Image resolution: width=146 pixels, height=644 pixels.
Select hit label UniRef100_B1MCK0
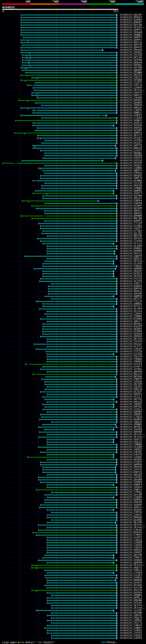click(131, 533)
